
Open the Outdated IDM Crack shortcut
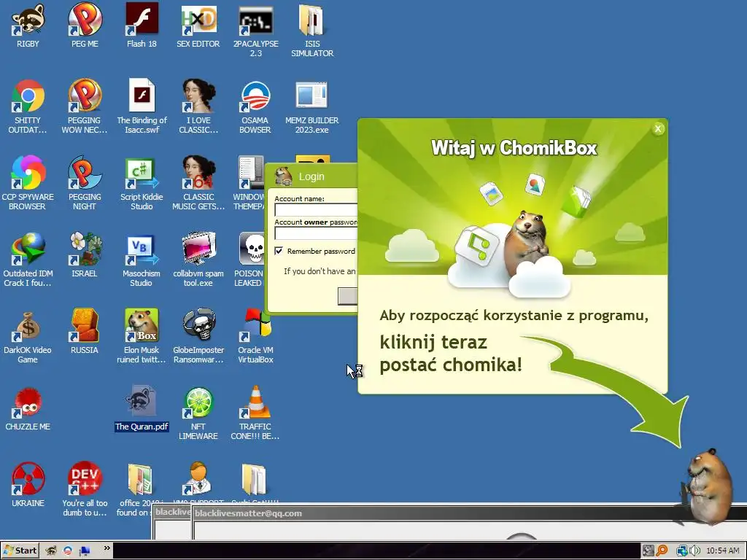[28, 249]
